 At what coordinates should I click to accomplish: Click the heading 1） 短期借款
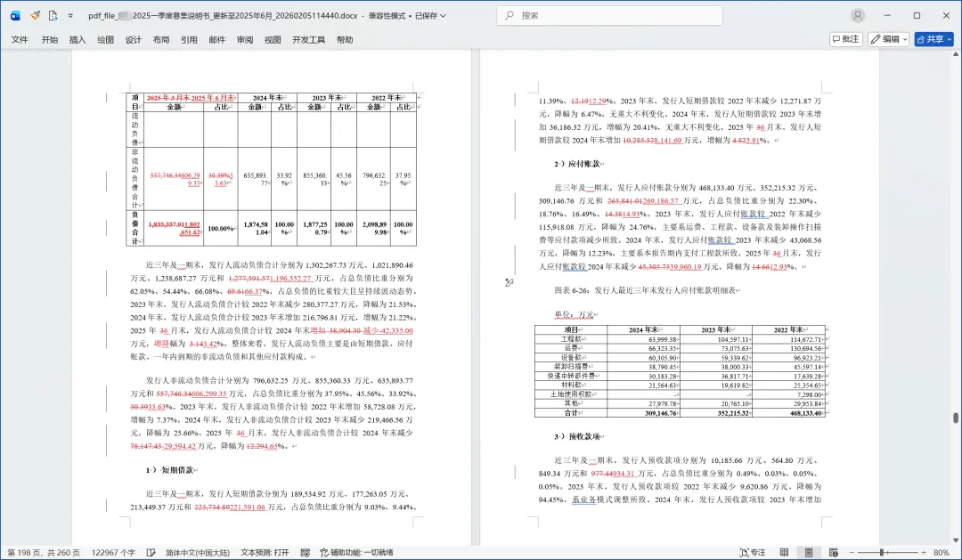point(170,470)
